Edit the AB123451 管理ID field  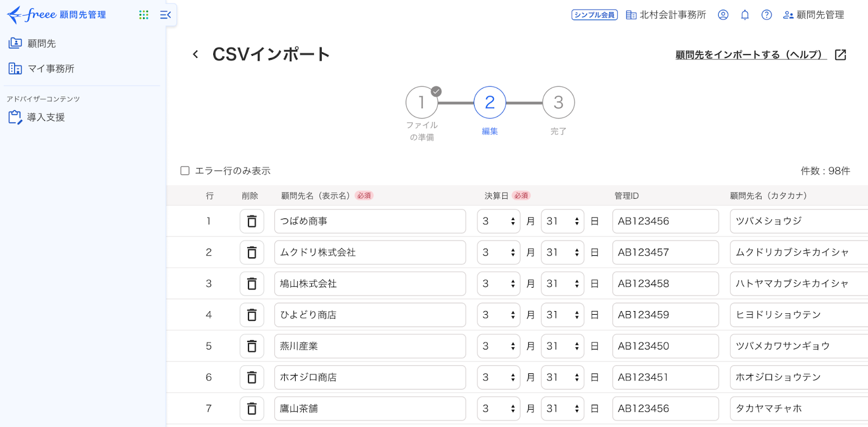pos(666,377)
